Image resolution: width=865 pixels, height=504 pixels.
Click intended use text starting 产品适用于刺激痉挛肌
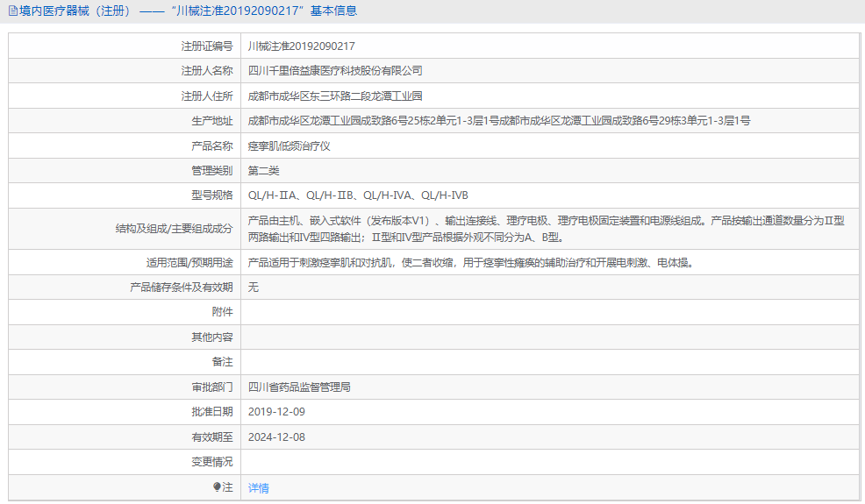(x=470, y=263)
